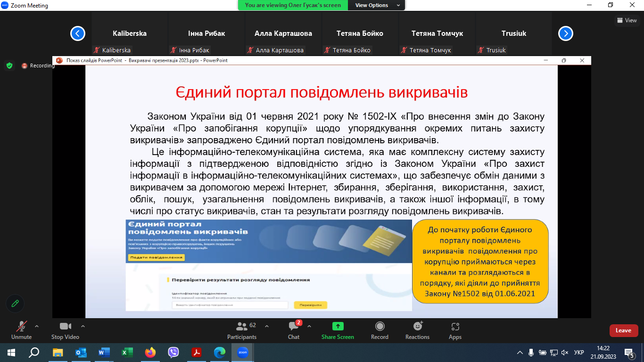Select Тетяна Томчук's participant tile
The height and width of the screenshot is (362, 644).
(437, 33)
